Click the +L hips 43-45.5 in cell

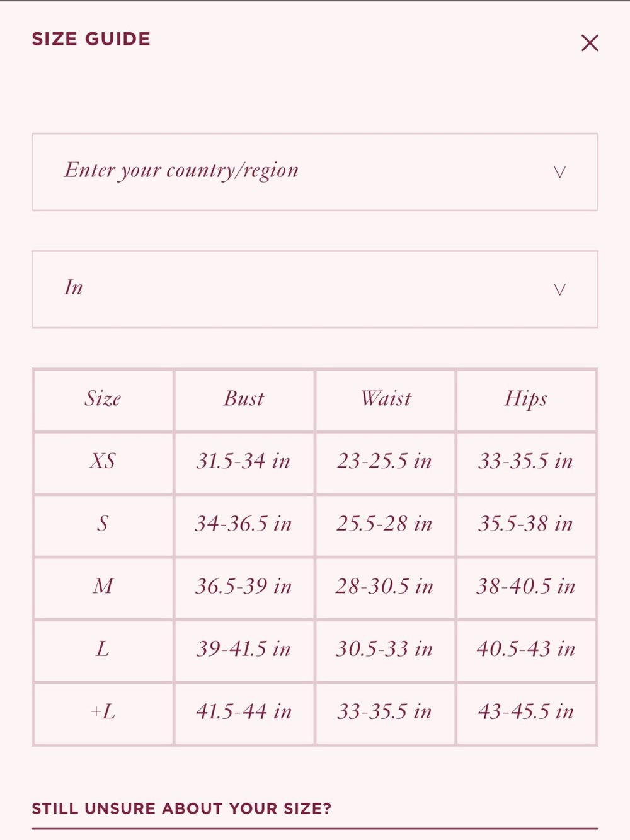click(x=526, y=713)
